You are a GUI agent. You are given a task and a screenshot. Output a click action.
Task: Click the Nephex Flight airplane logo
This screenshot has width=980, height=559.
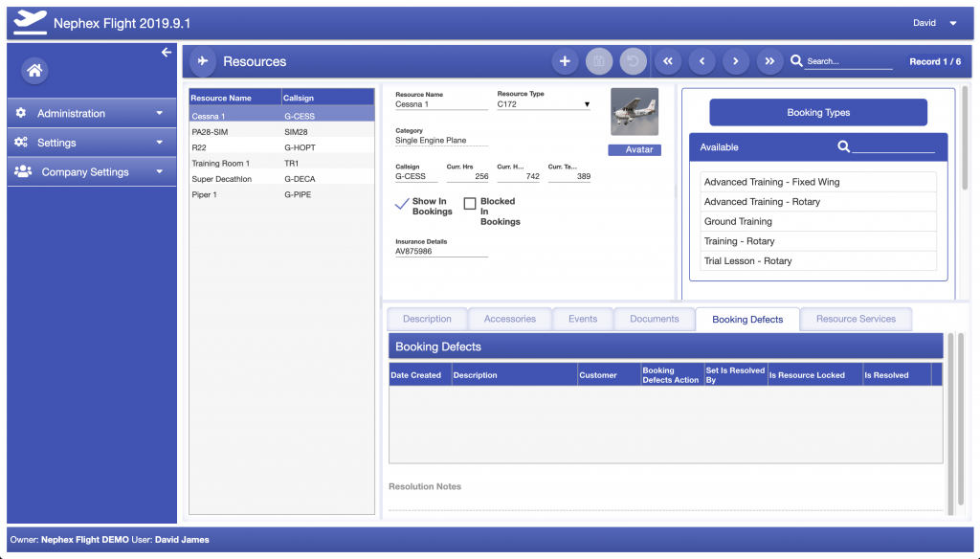click(x=30, y=23)
